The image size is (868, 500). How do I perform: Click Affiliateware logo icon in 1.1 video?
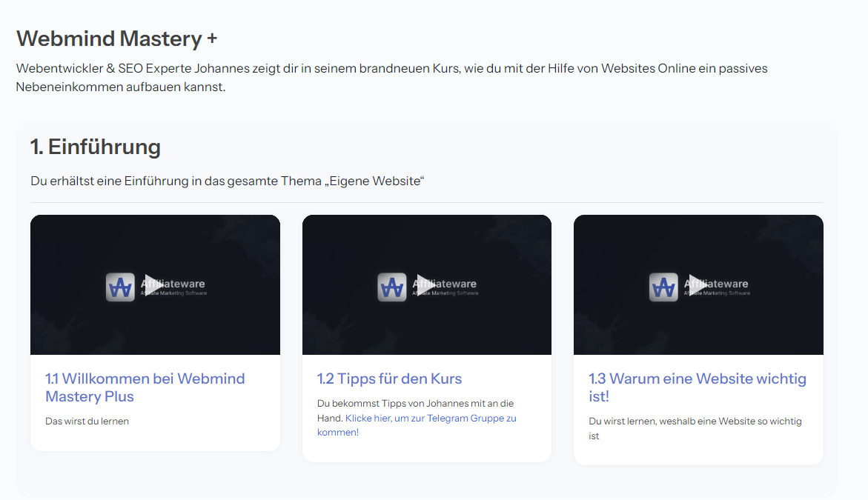(x=120, y=287)
